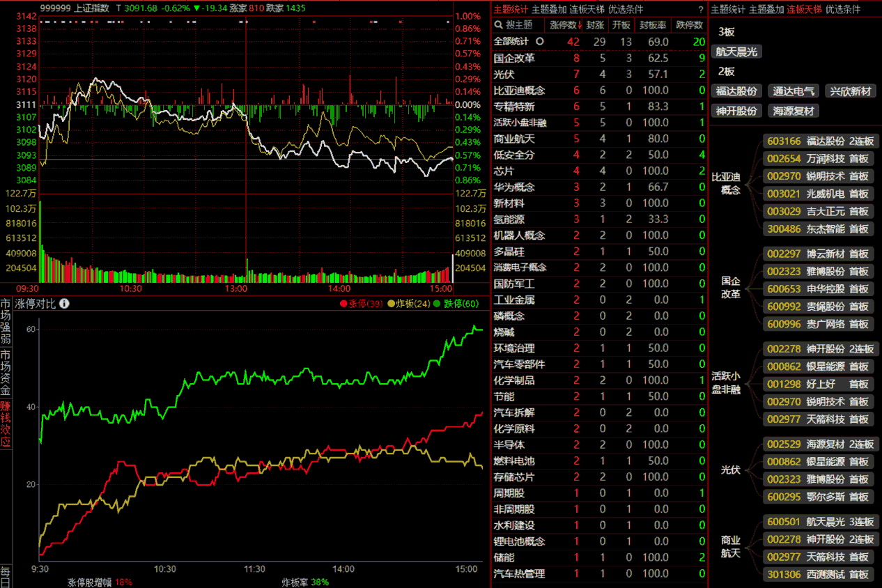Select the 华为概念 theme row

(600, 187)
